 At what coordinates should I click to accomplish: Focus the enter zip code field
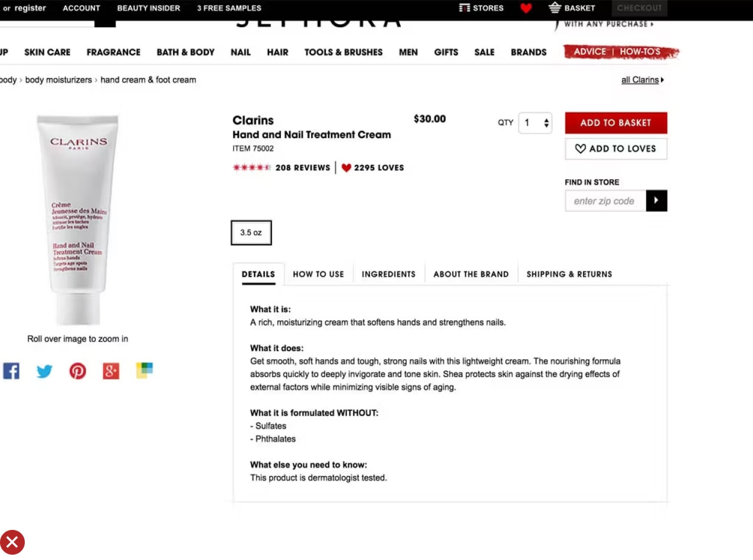point(605,201)
